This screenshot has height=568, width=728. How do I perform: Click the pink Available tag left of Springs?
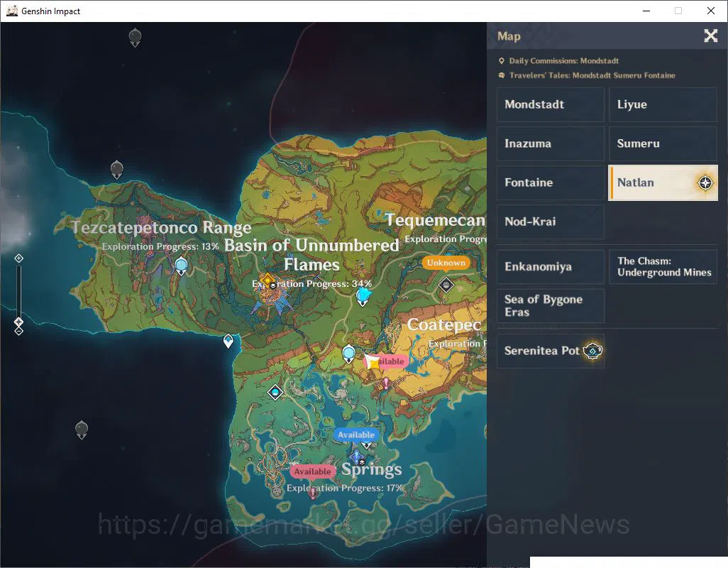click(x=312, y=472)
